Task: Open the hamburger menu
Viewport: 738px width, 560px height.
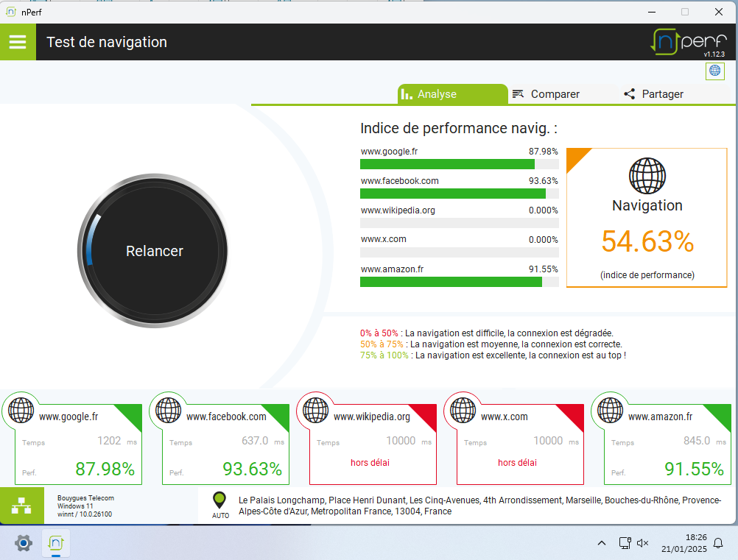Action: click(x=18, y=42)
